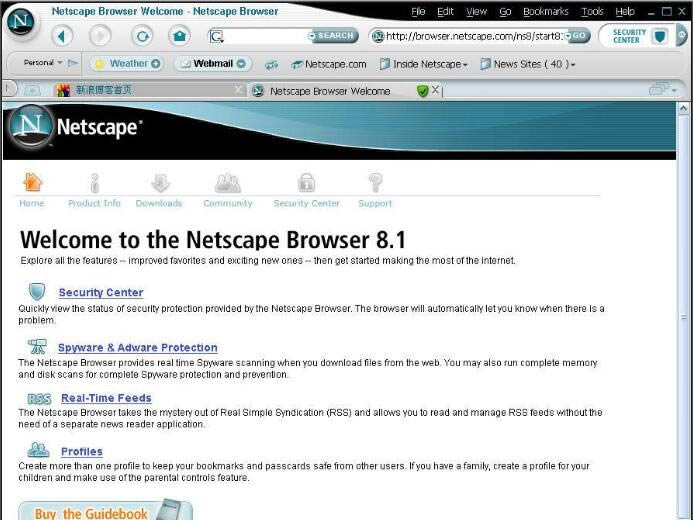Expand the Inside Netscape bookmark folder
Image resolution: width=693 pixels, height=520 pixels.
pyautogui.click(x=423, y=65)
